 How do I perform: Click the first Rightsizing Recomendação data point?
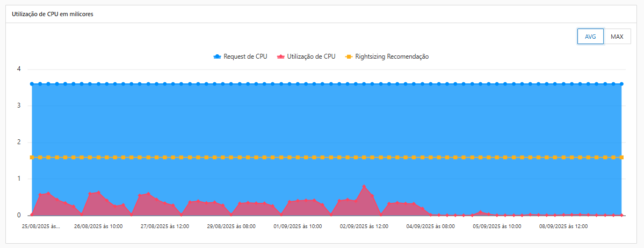click(x=32, y=158)
